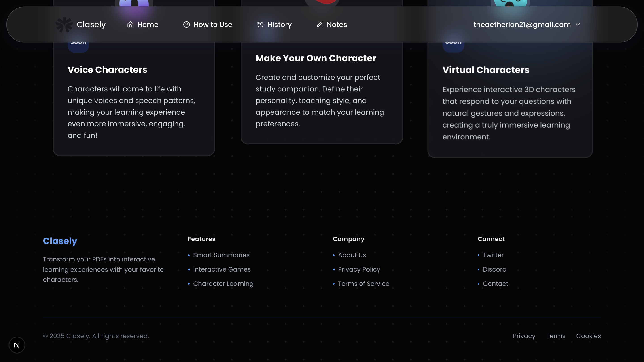Open the theaetherion21@gmail.com account menu
Image resolution: width=644 pixels, height=362 pixels.
527,25
